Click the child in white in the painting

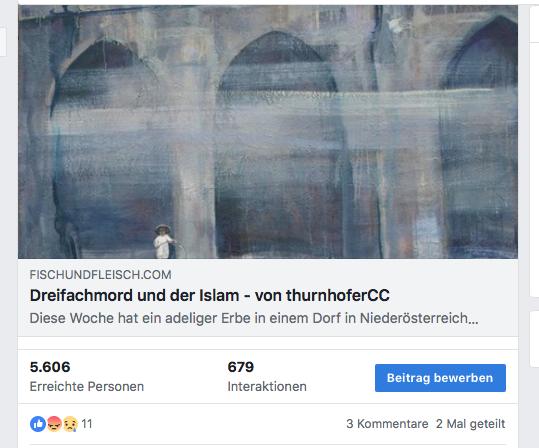[164, 241]
